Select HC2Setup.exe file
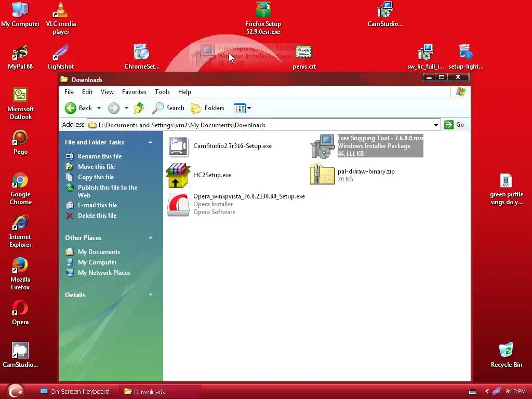This screenshot has width=532, height=399. [x=199, y=175]
